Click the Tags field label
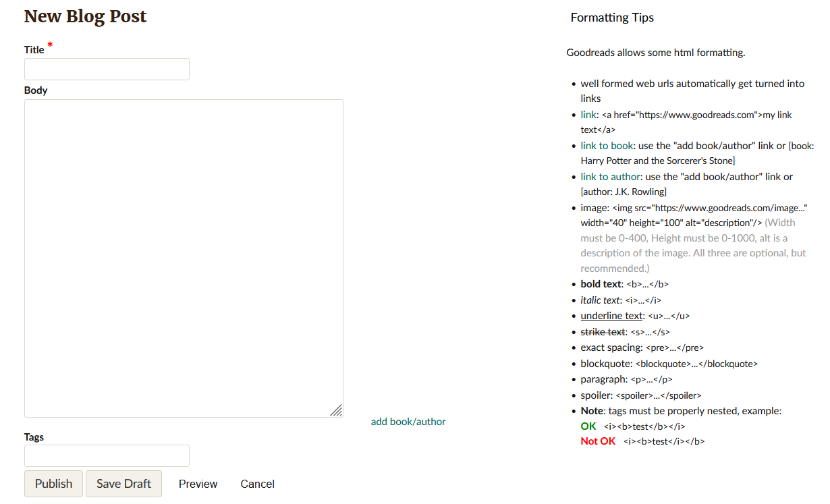 (x=34, y=437)
